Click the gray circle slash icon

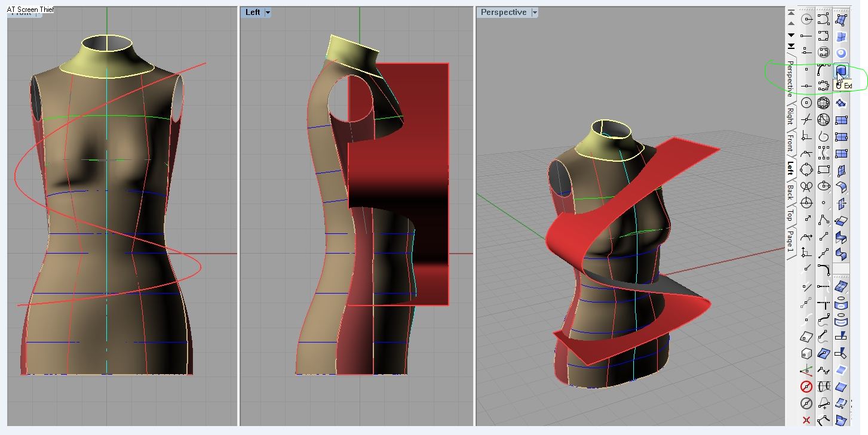pos(806,403)
